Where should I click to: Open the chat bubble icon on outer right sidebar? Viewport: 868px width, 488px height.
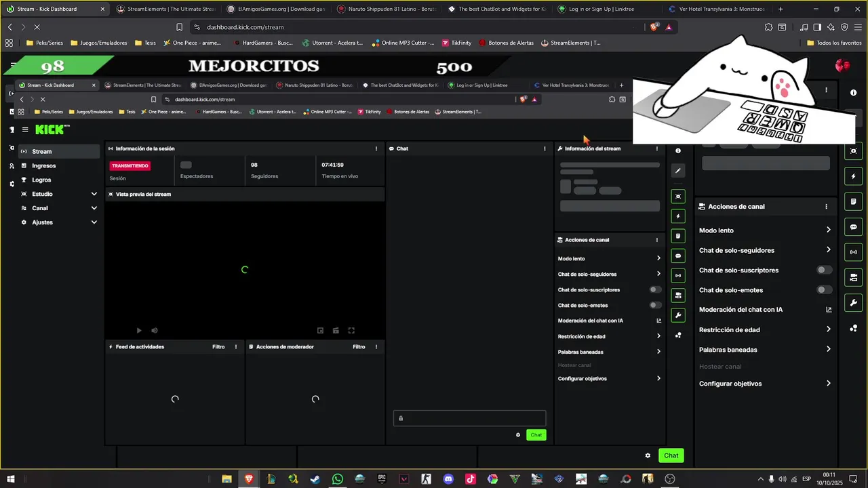tap(853, 227)
